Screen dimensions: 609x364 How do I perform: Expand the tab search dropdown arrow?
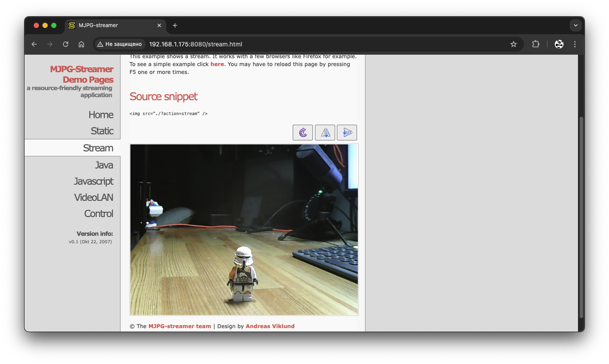(x=575, y=25)
